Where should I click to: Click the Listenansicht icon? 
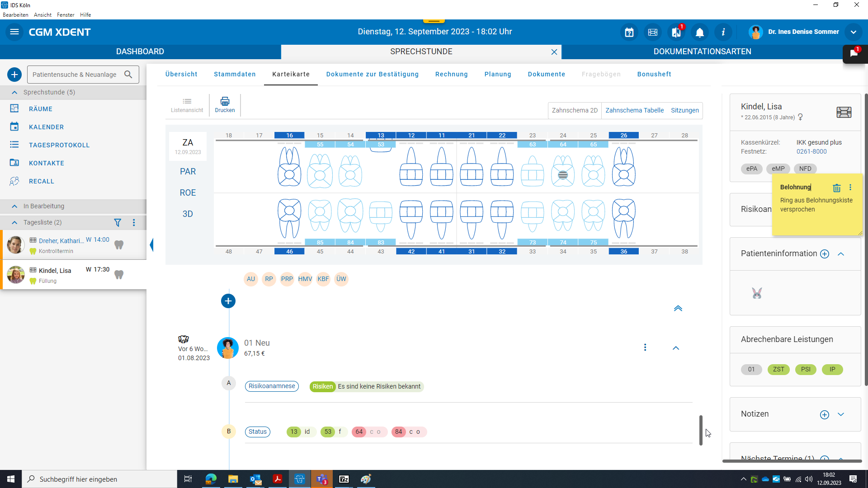pyautogui.click(x=187, y=105)
